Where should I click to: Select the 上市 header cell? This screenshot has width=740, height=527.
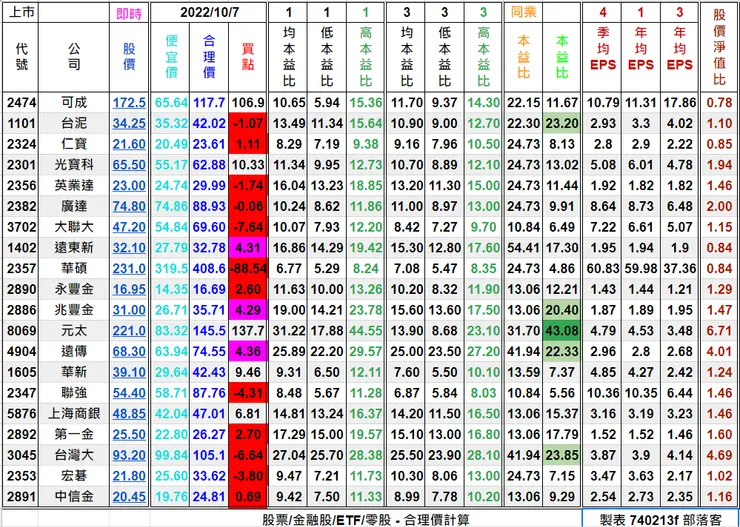tap(20, 12)
